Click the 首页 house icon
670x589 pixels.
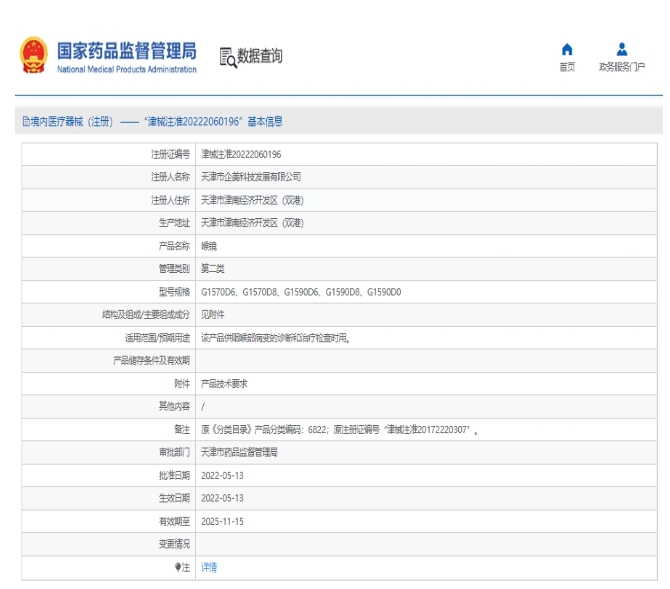pyautogui.click(x=567, y=48)
